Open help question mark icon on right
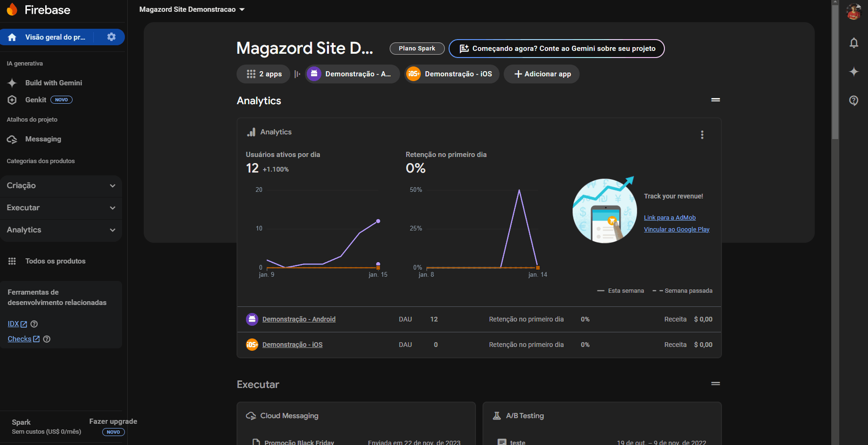The height and width of the screenshot is (445, 868). coord(853,100)
